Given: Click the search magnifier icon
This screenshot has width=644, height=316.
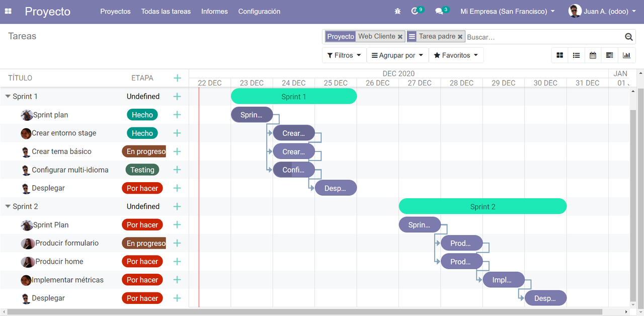Looking at the screenshot, I should (628, 37).
